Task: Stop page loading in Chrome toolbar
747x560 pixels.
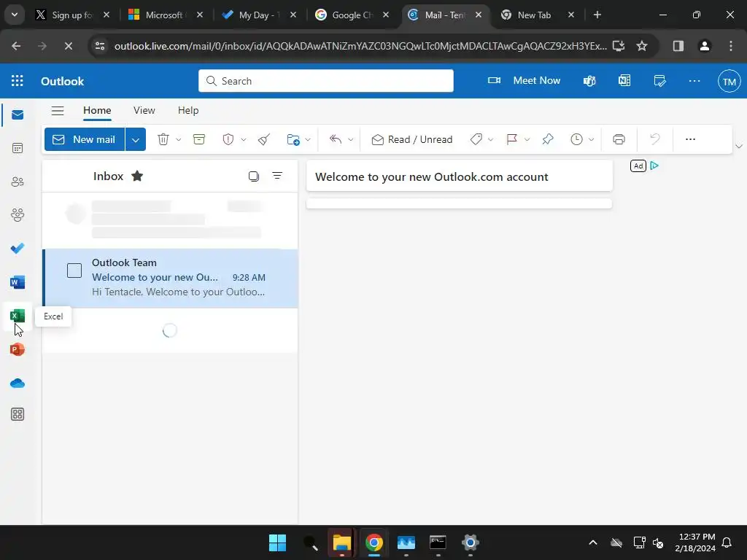Action: pos(68,46)
